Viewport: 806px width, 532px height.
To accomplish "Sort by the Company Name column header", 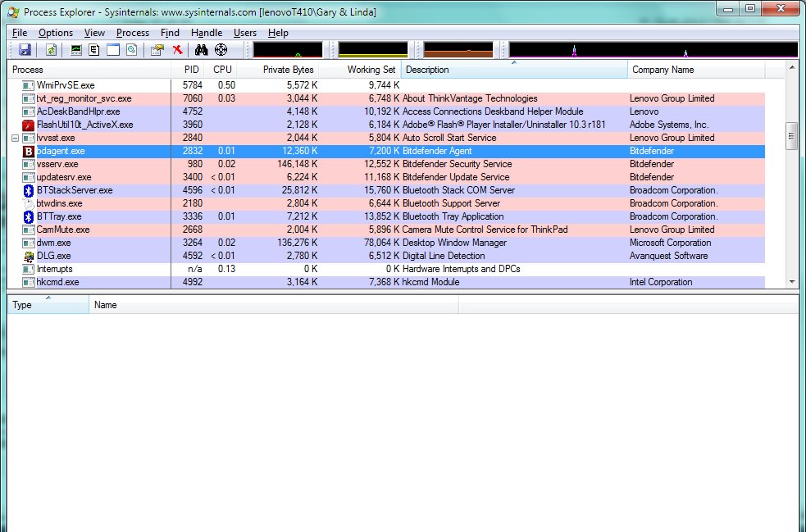I will pyautogui.click(x=696, y=70).
